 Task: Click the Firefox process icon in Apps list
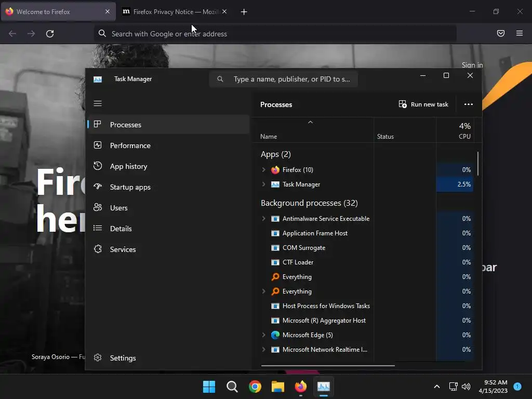tap(275, 170)
